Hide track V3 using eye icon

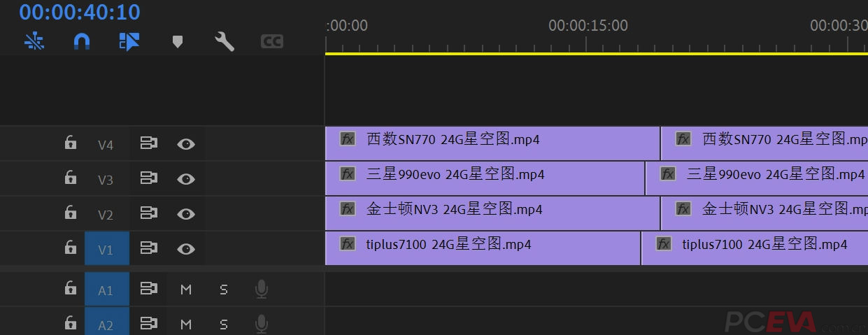coord(185,179)
